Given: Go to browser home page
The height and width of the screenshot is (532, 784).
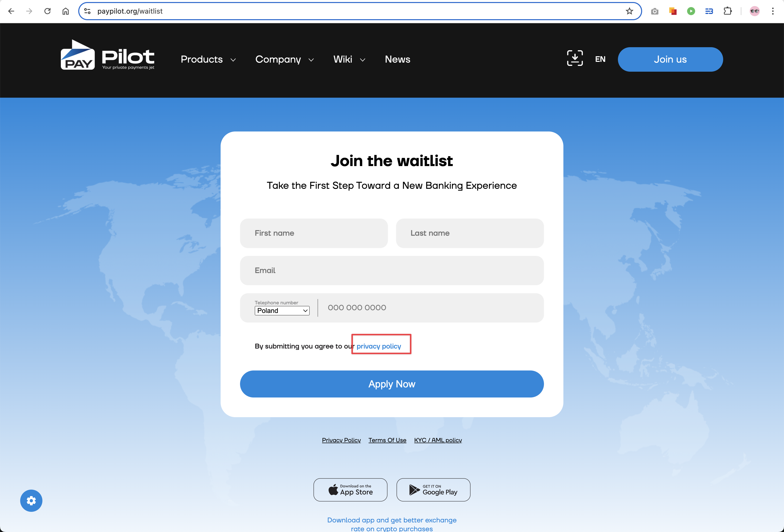Looking at the screenshot, I should (65, 11).
